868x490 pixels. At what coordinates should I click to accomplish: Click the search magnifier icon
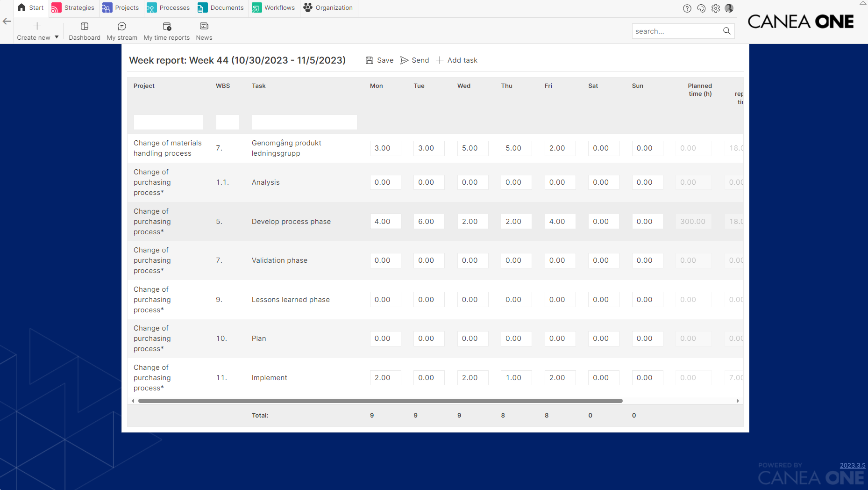pyautogui.click(x=726, y=31)
